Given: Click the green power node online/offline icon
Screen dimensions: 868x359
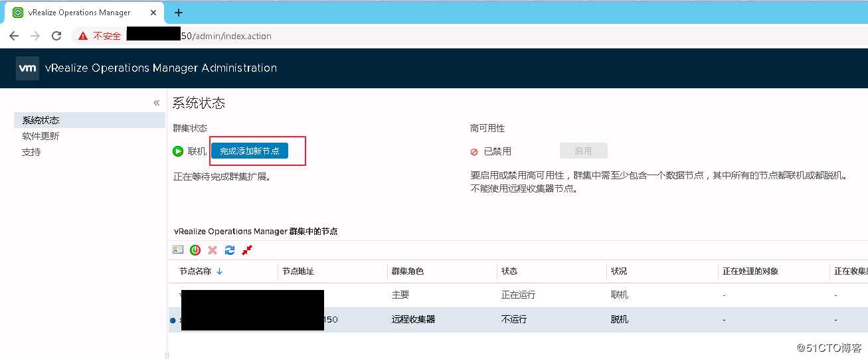Looking at the screenshot, I should pos(195,250).
